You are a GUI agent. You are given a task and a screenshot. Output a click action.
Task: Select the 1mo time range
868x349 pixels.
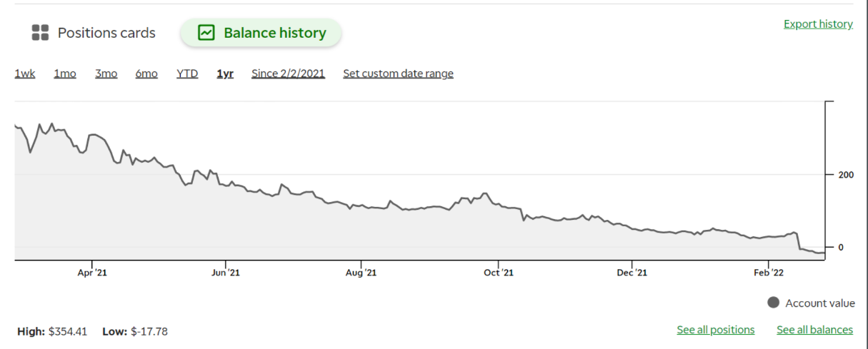click(65, 74)
